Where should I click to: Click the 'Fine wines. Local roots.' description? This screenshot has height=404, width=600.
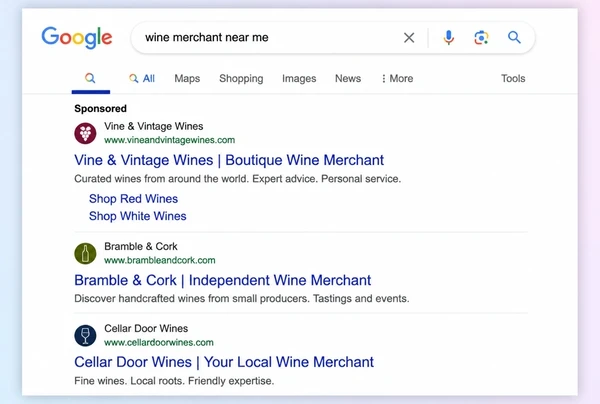[x=174, y=381]
